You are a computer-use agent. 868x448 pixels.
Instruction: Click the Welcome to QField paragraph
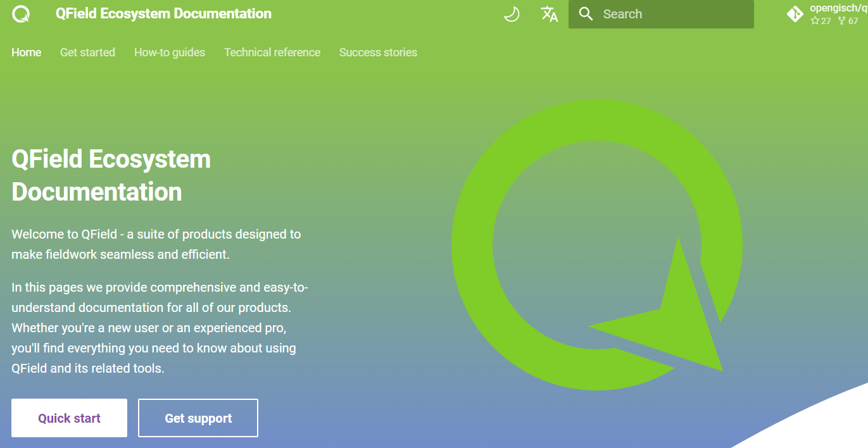tap(156, 244)
